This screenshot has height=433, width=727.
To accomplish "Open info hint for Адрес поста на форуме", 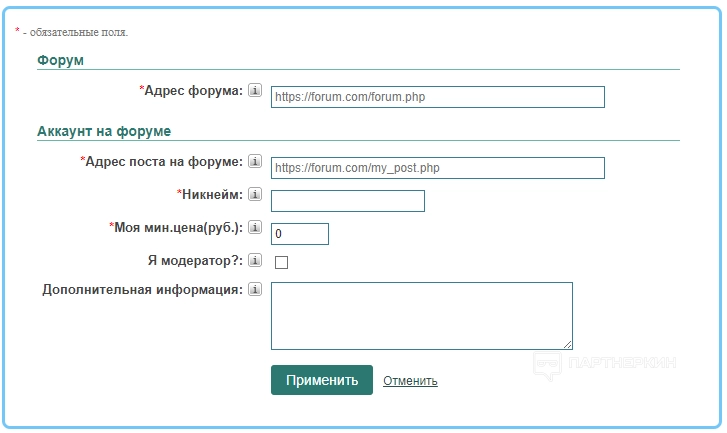I will coord(254,162).
